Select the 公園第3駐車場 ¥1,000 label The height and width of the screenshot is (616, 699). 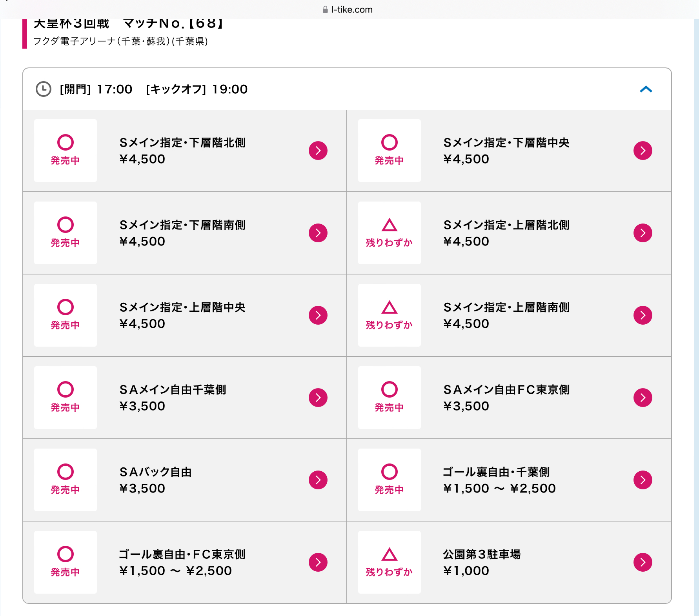click(482, 562)
